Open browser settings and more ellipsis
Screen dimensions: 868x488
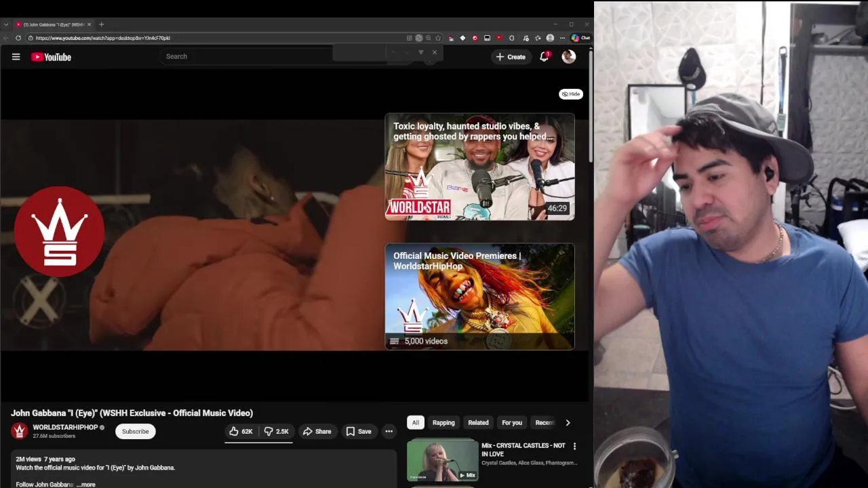[562, 38]
